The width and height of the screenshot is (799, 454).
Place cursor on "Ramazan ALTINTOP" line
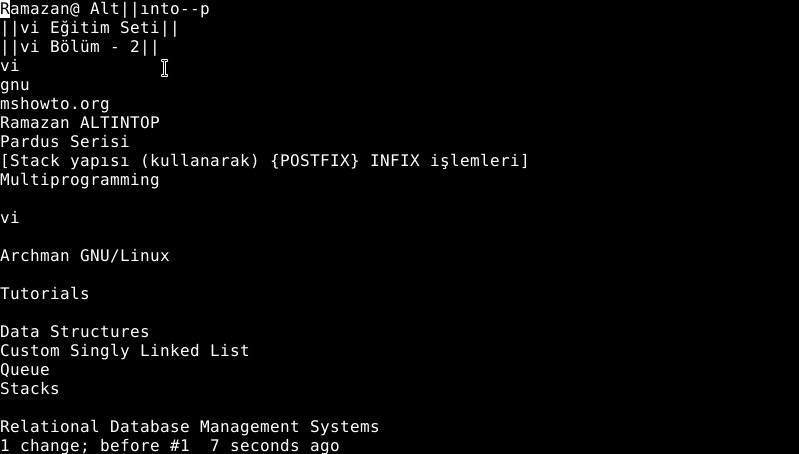[80, 123]
